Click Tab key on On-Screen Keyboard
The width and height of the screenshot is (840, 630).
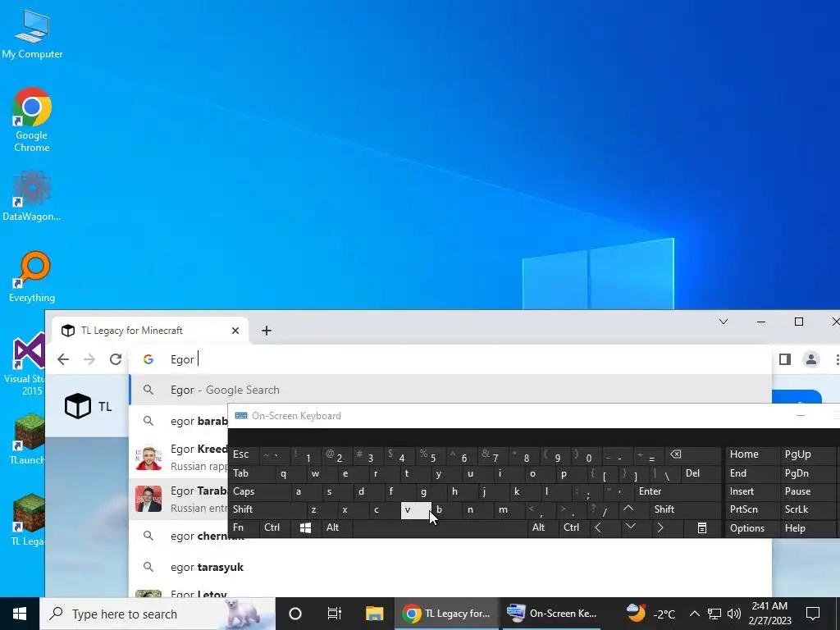pos(252,473)
